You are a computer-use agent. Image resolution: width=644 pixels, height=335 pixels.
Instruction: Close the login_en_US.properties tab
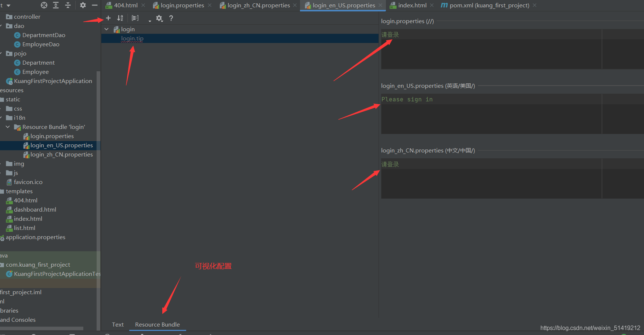380,5
